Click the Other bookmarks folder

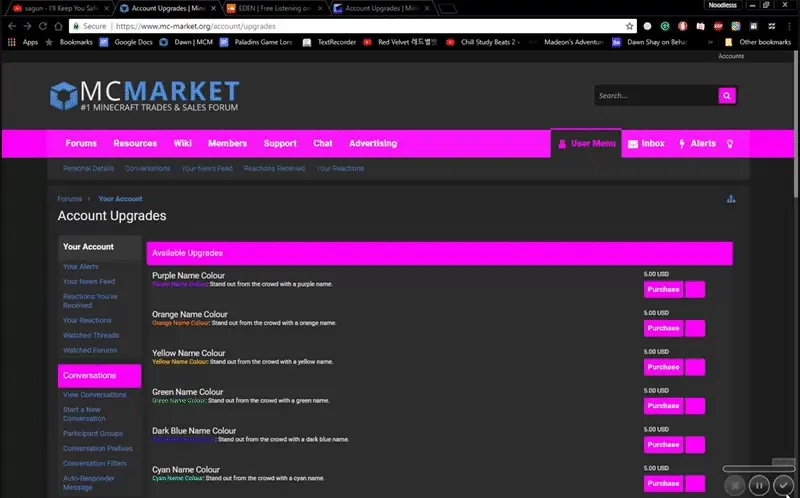pos(758,42)
